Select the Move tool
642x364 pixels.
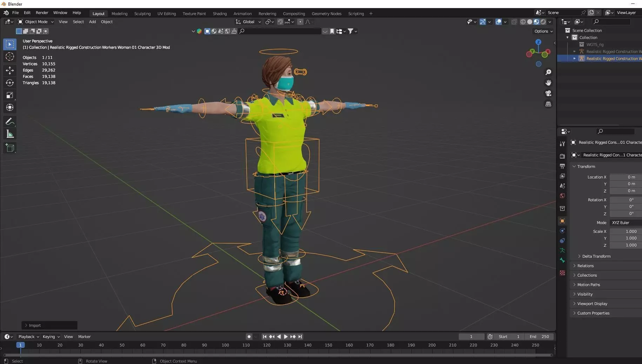(x=10, y=70)
